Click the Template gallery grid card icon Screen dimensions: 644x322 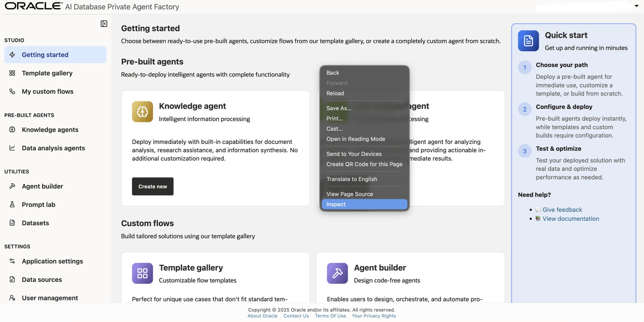pos(142,273)
